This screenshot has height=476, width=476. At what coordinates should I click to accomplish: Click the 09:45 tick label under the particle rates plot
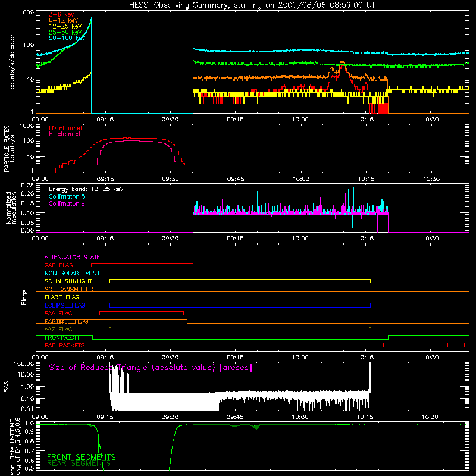(x=236, y=179)
